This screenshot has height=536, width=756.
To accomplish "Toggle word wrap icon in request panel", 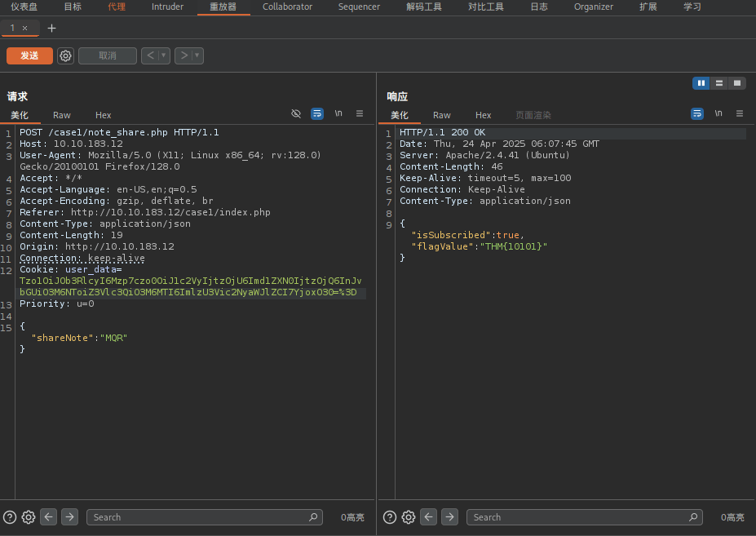I will [x=317, y=114].
